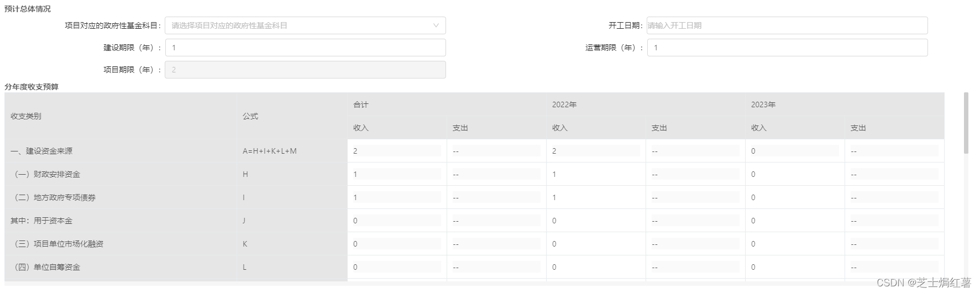The width and height of the screenshot is (980, 293).
Task: Select the （二）地方政府专项债券 row label
Action: [x=54, y=197]
